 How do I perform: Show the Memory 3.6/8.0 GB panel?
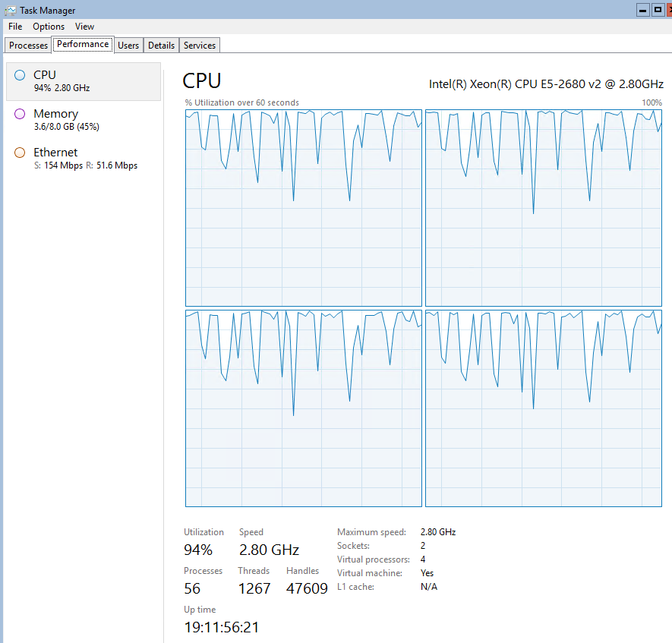click(84, 120)
